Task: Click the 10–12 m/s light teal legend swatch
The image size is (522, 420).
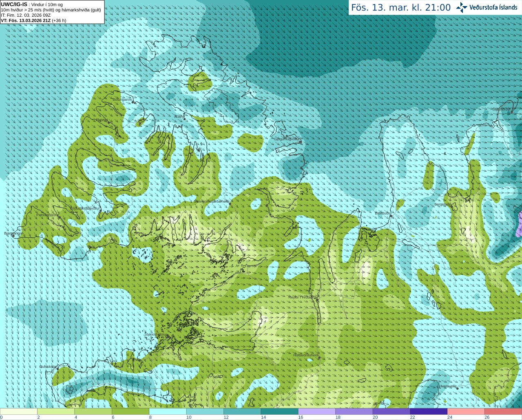Action: (205, 411)
